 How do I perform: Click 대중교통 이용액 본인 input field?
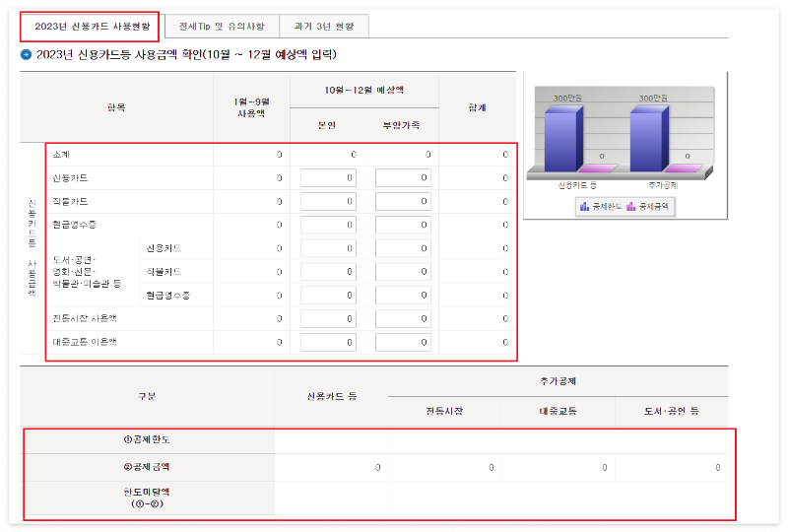[329, 343]
